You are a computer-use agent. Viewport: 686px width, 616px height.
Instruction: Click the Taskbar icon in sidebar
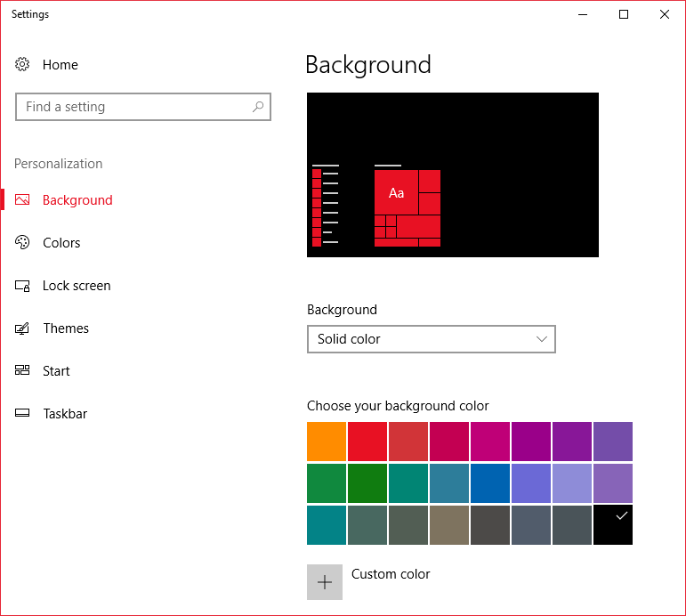[22, 414]
